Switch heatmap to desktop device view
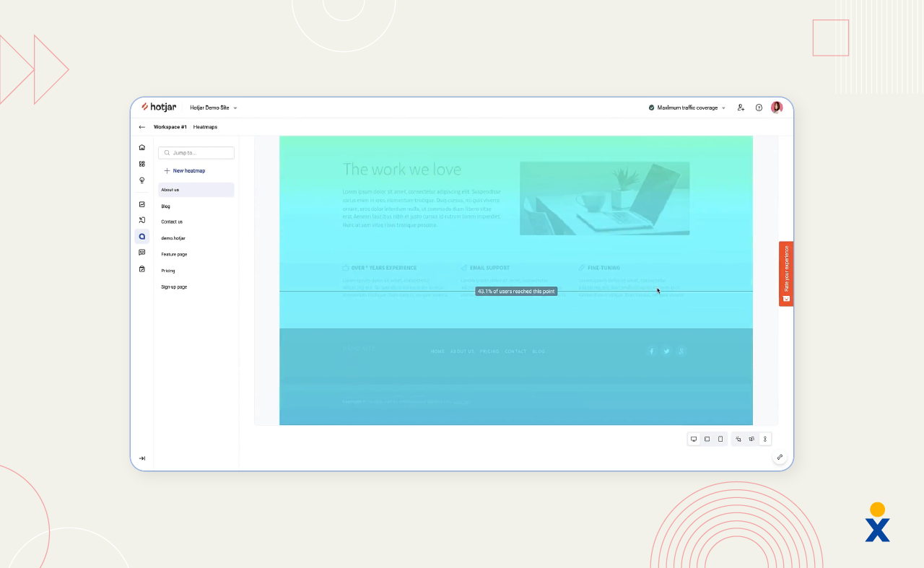Image resolution: width=924 pixels, height=568 pixels. pyautogui.click(x=694, y=439)
